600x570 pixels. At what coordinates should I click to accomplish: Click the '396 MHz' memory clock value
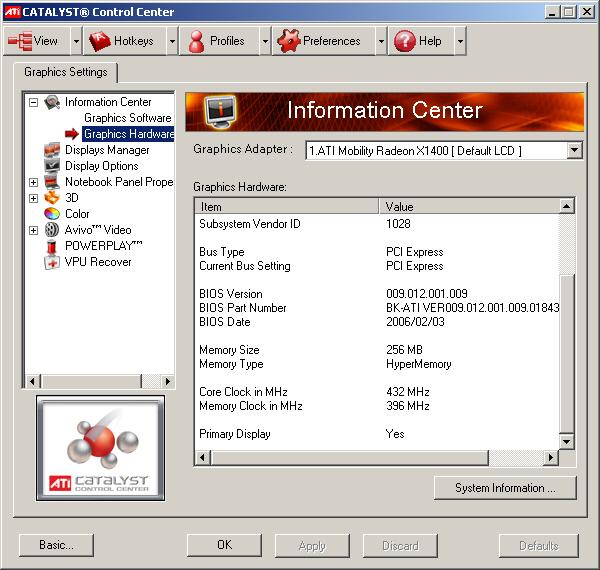(x=408, y=406)
